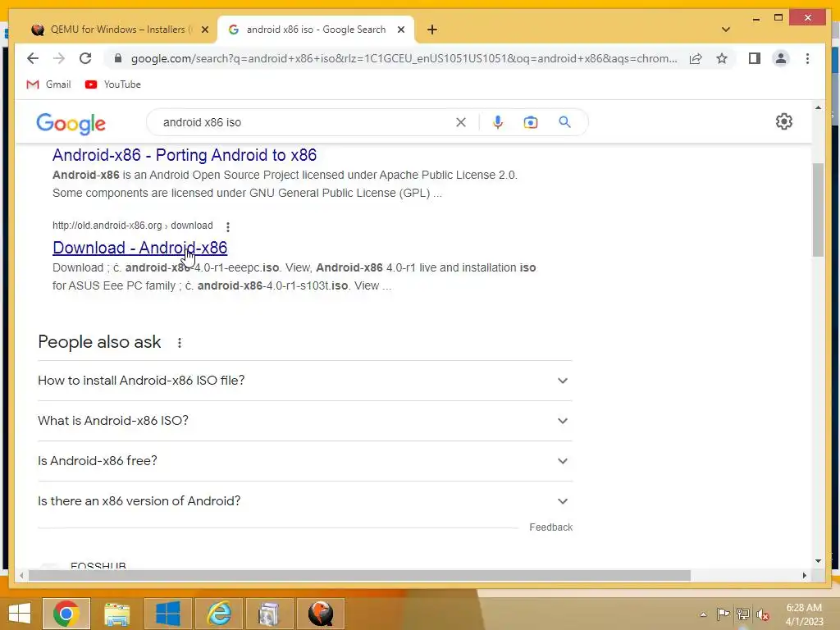Click the browser forward arrow
The image size is (840, 630).
59,58
